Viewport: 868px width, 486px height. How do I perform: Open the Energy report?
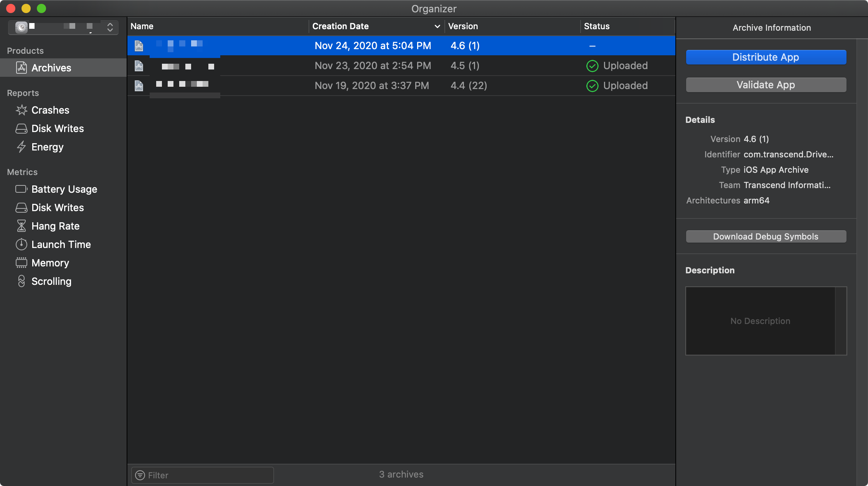click(48, 147)
